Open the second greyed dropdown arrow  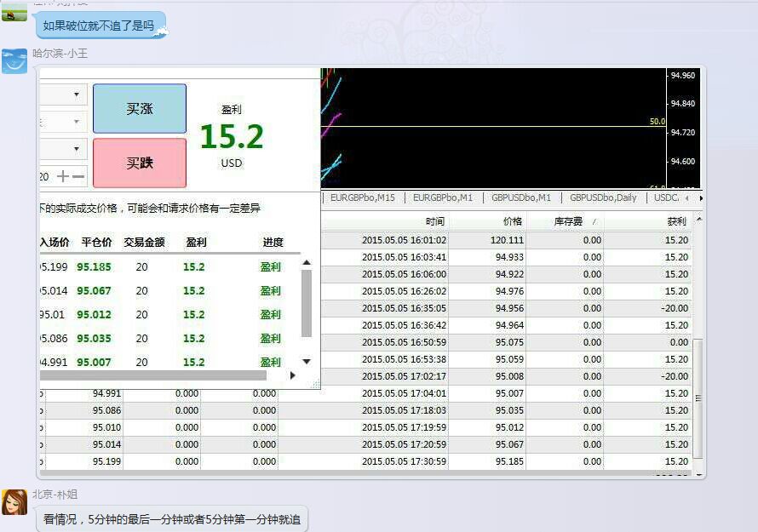(77, 122)
